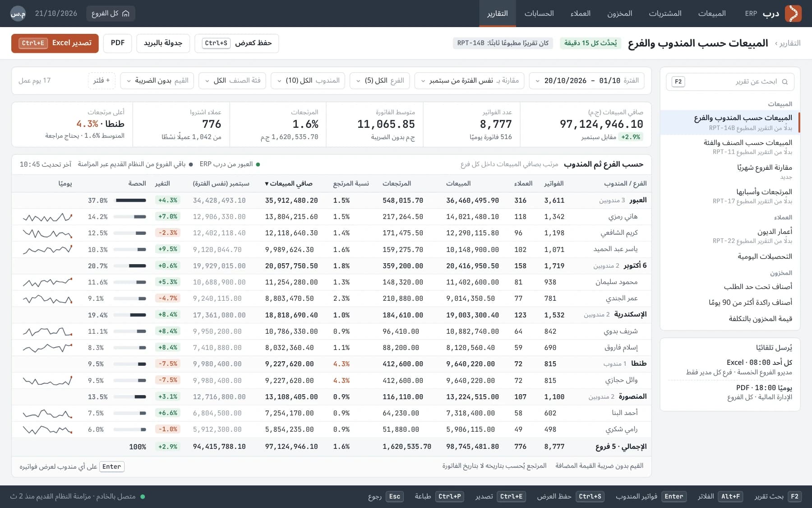
Task: Open the المبيعات حسب الصنف والفئة report
Action: pyautogui.click(x=730, y=147)
